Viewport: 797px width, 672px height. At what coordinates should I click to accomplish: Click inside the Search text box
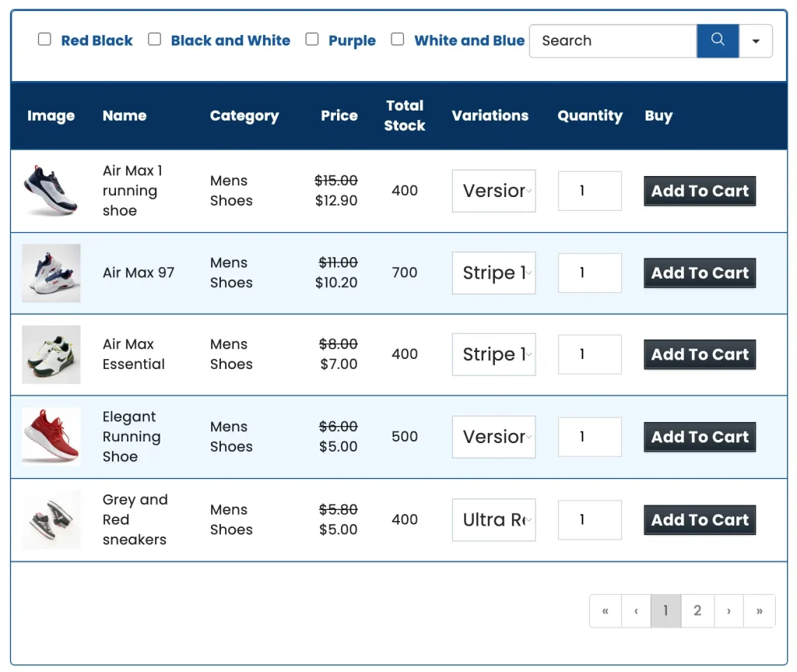click(x=613, y=40)
